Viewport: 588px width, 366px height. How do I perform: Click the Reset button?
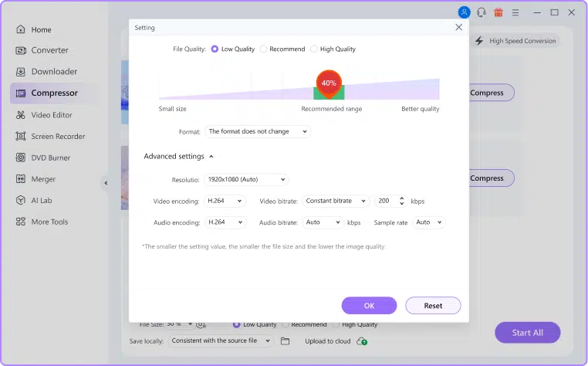click(433, 306)
